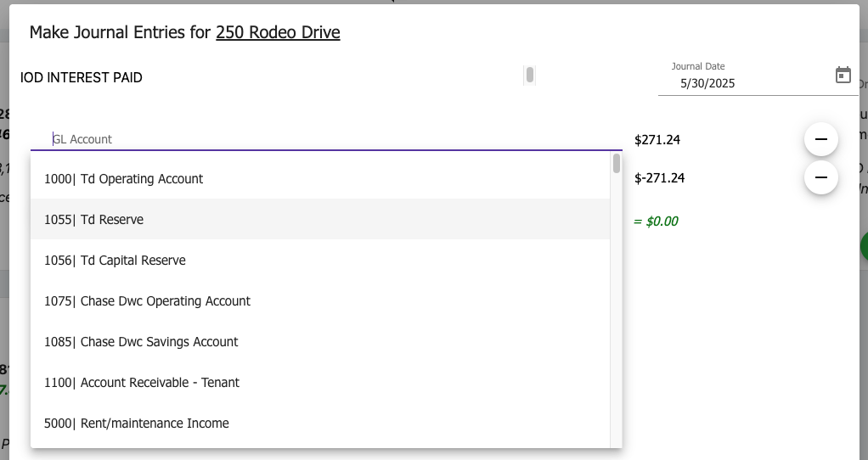The height and width of the screenshot is (460, 868).
Task: Remove the $271.24 journal line
Action: [821, 139]
